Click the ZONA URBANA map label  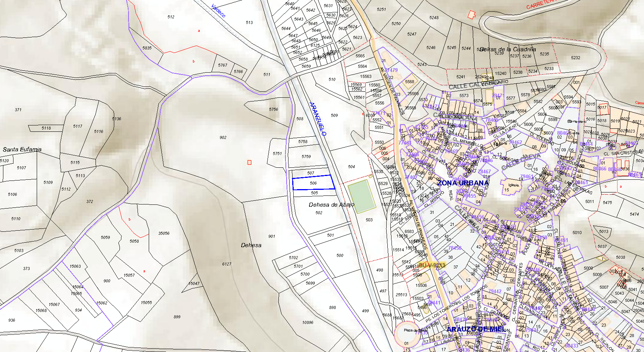pos(463,183)
